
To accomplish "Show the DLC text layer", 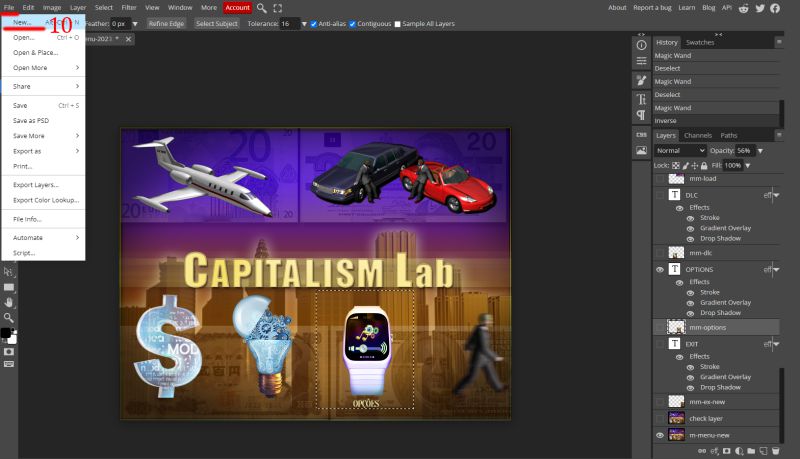I will point(660,195).
